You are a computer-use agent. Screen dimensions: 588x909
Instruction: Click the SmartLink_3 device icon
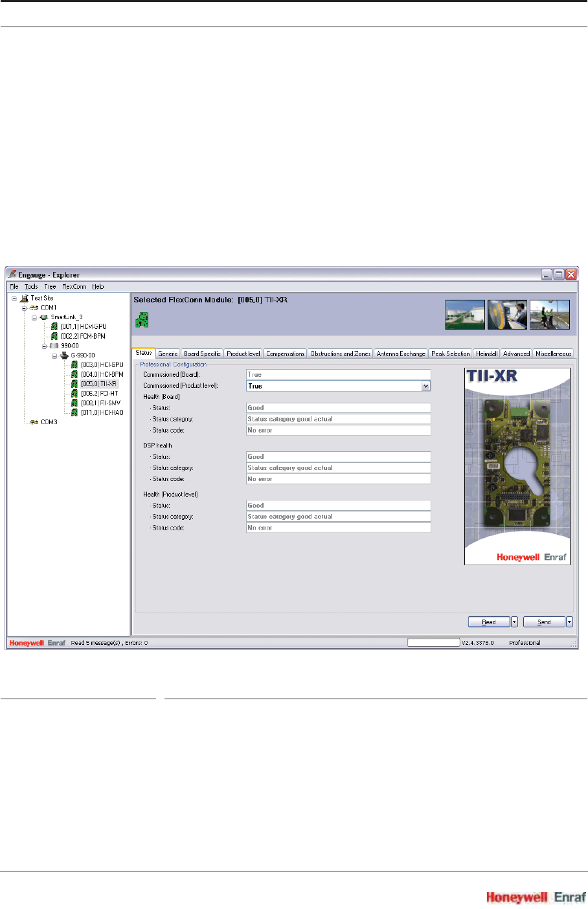tap(44, 317)
